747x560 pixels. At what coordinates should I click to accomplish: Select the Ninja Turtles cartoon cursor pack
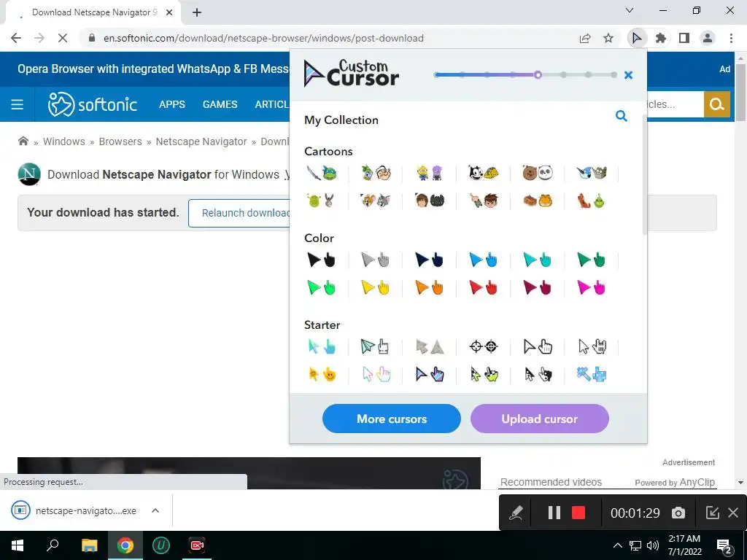322,173
